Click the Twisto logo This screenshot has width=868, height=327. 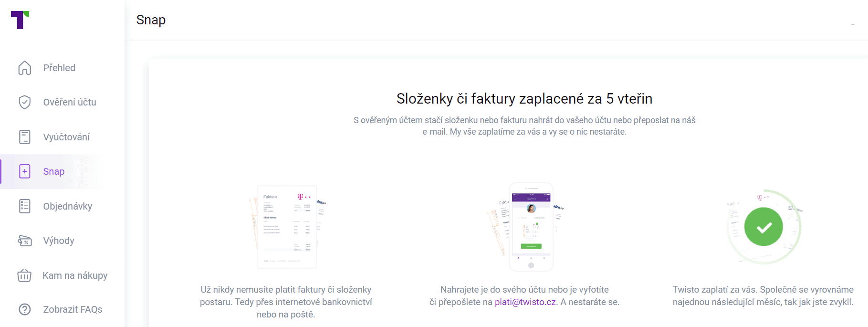coord(20,20)
